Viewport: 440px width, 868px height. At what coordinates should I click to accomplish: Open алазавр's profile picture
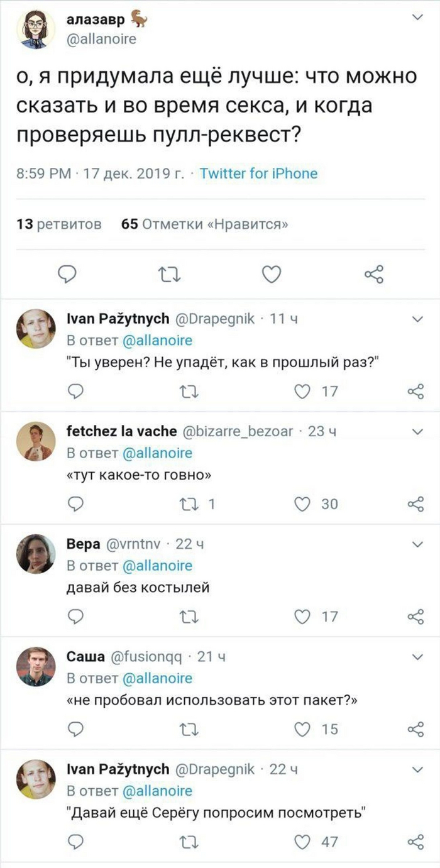pyautogui.click(x=38, y=27)
